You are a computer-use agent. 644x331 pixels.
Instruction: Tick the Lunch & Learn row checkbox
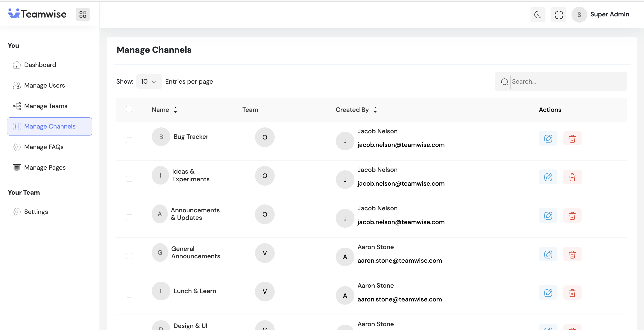click(129, 294)
